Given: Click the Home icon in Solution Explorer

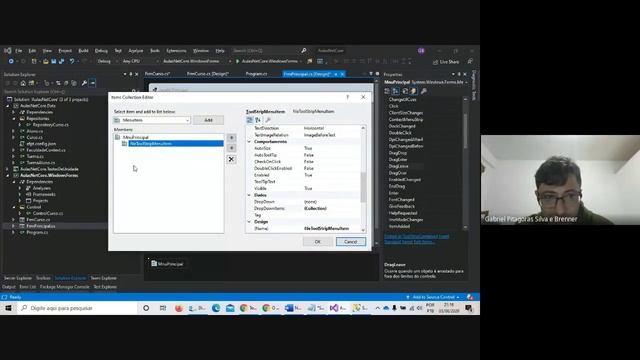Looking at the screenshot, I should pyautogui.click(x=23, y=83).
